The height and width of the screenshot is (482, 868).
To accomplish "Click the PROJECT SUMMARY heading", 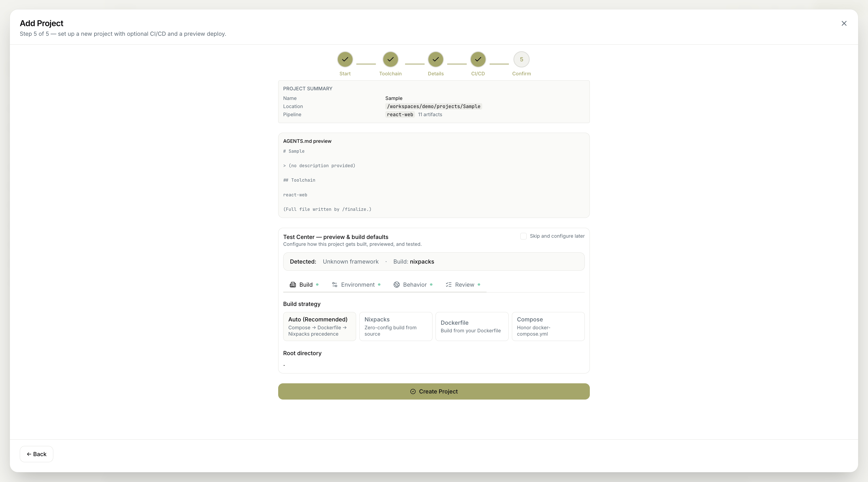I will tap(307, 89).
